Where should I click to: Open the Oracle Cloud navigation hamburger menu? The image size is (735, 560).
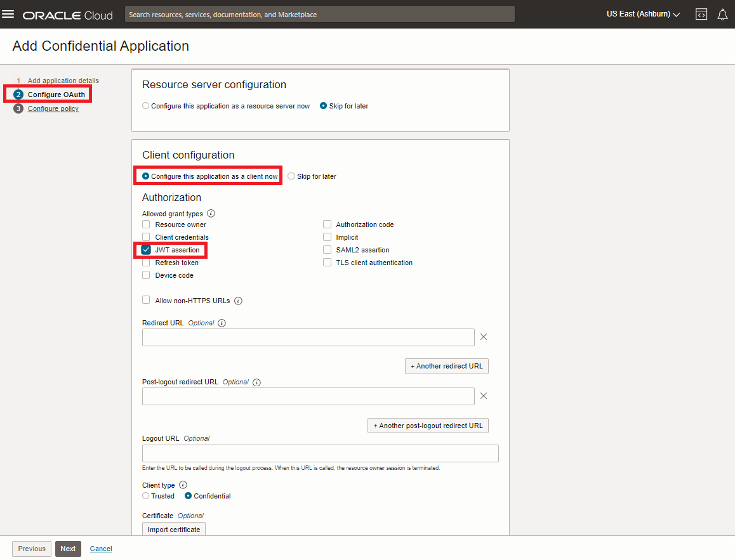8,13
